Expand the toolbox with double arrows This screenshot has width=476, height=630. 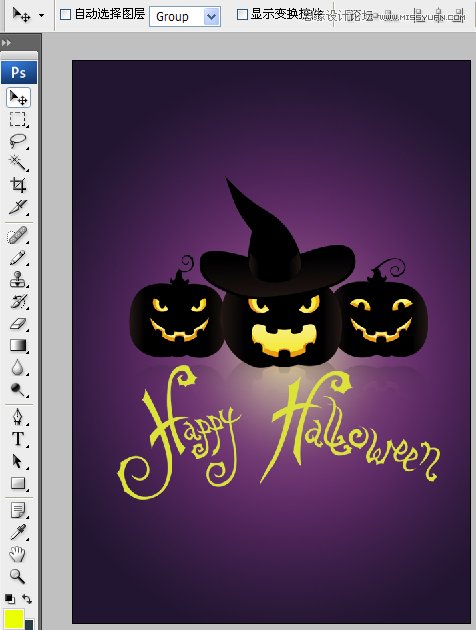point(6,43)
